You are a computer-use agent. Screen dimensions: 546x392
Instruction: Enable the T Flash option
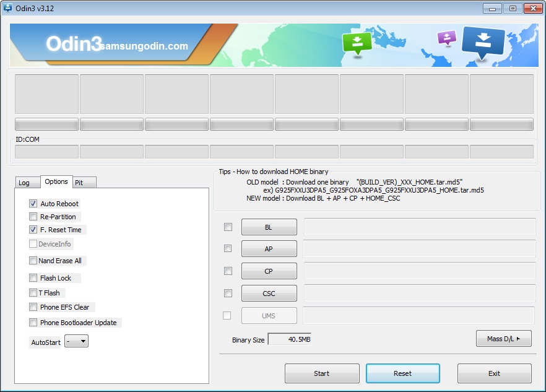click(33, 293)
